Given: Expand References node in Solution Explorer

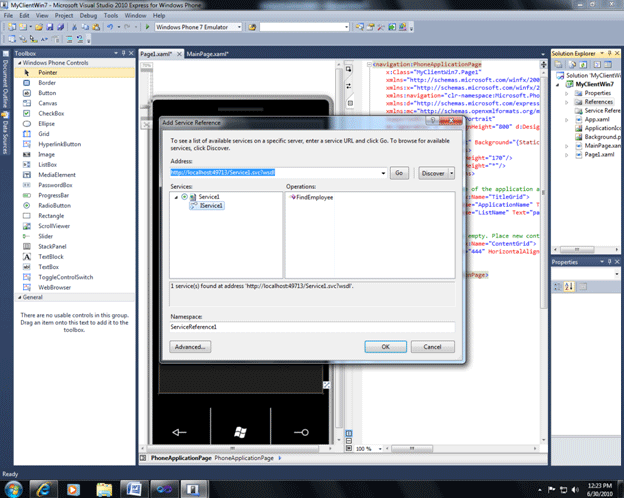Looking at the screenshot, I should click(x=567, y=102).
